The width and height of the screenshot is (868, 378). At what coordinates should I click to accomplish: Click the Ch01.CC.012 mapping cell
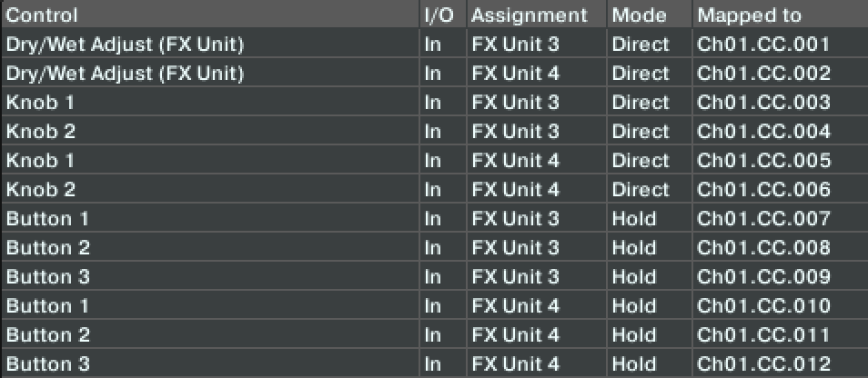[x=763, y=364]
